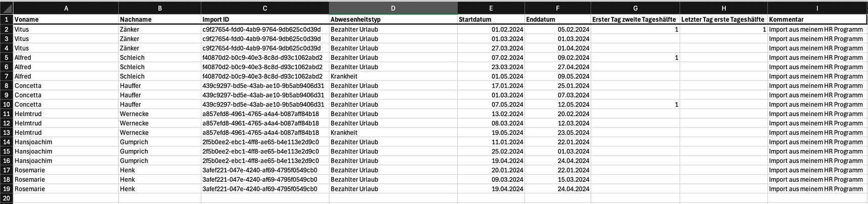Select empty cell A20
Viewport: 868px width, 204px height.
click(66, 198)
